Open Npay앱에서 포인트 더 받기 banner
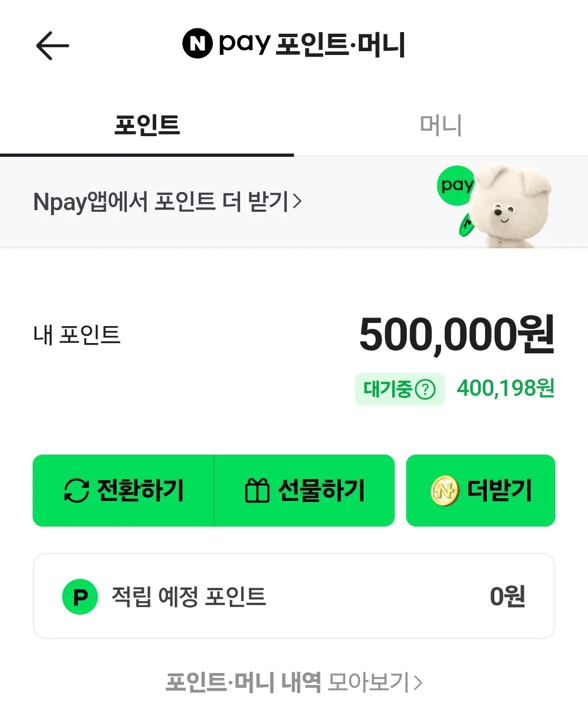 pyautogui.click(x=294, y=202)
